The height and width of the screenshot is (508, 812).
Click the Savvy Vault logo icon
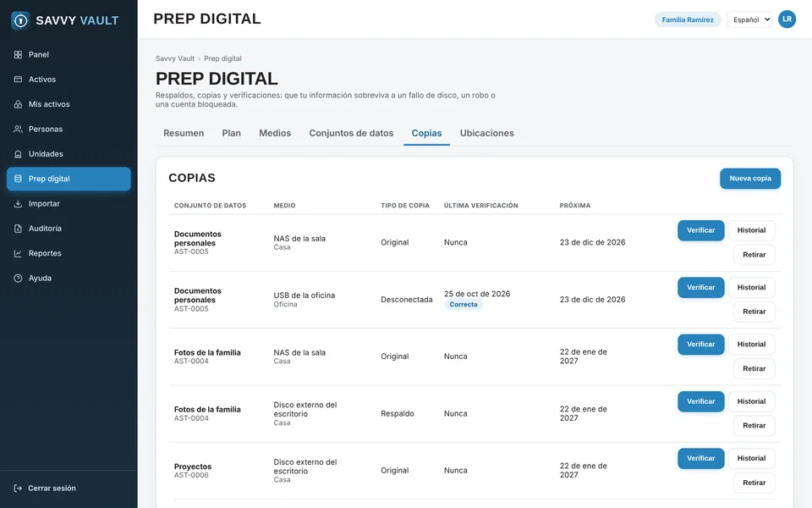tap(20, 20)
